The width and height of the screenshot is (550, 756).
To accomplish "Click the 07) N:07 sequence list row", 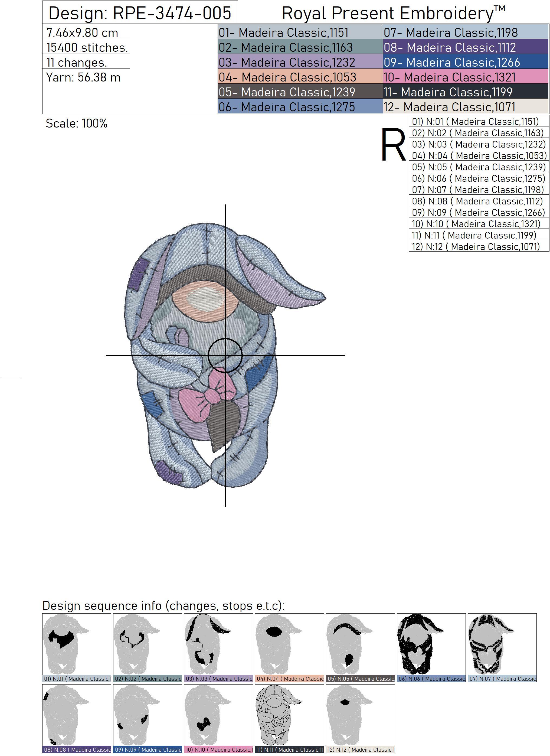I will (x=479, y=189).
